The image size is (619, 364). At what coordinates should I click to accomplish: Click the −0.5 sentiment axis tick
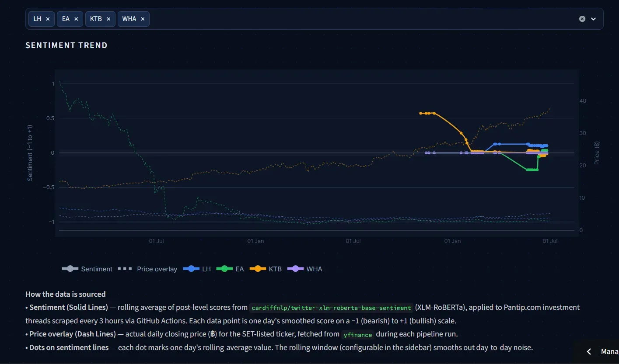click(x=48, y=187)
